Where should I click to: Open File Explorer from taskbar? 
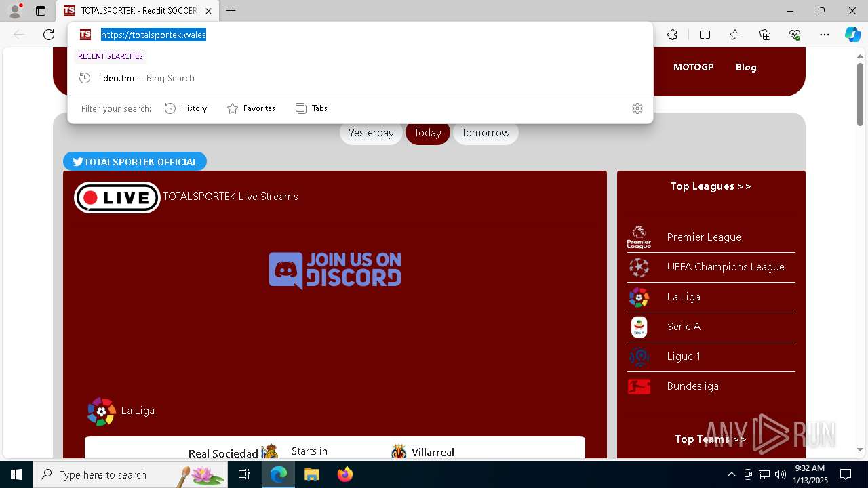(312, 474)
